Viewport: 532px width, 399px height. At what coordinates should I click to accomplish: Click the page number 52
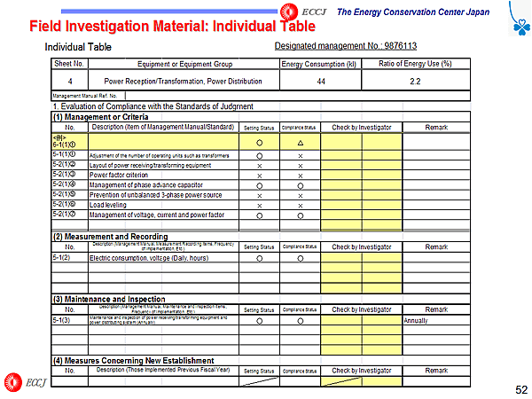(521, 390)
